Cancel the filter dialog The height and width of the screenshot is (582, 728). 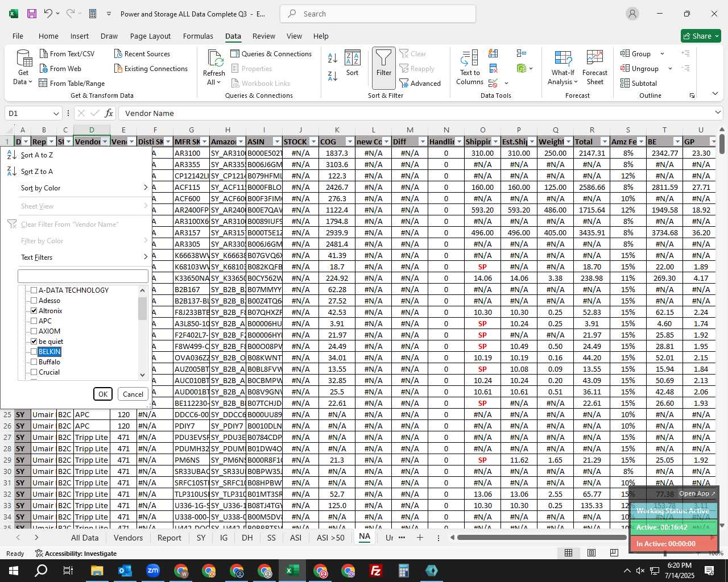133,394
